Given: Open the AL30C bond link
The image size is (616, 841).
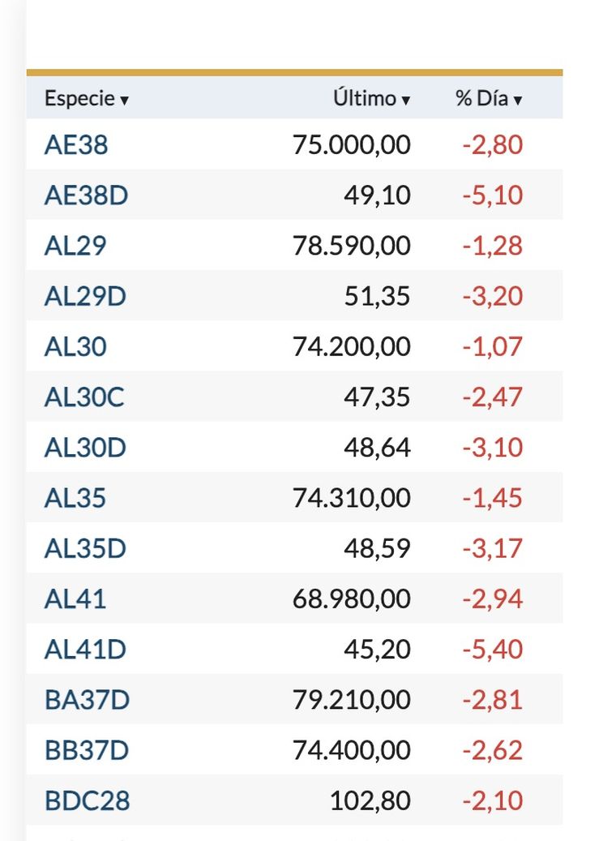Looking at the screenshot, I should coord(84,397).
